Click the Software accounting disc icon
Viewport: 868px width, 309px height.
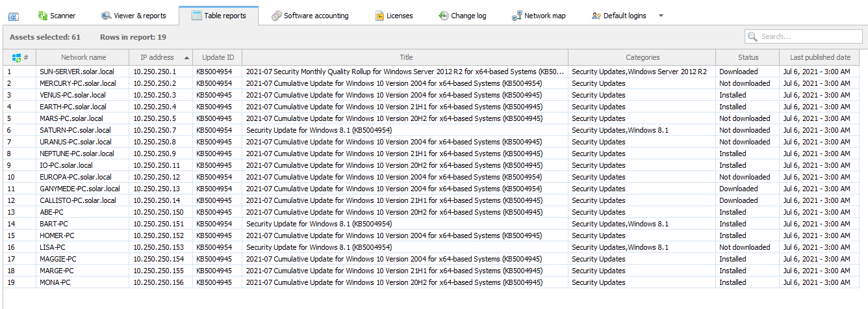point(276,16)
